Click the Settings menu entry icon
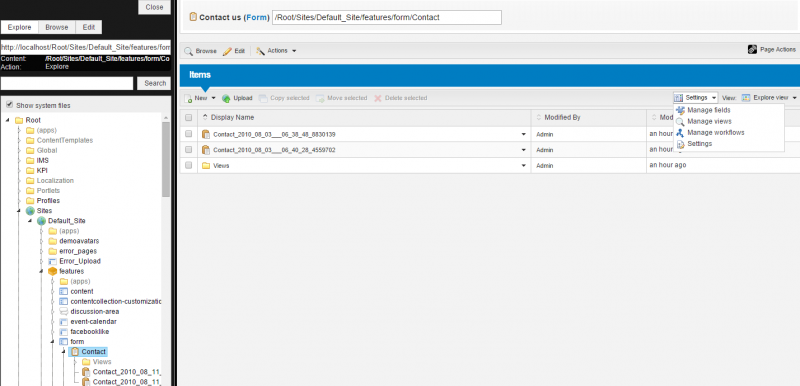 (680, 144)
